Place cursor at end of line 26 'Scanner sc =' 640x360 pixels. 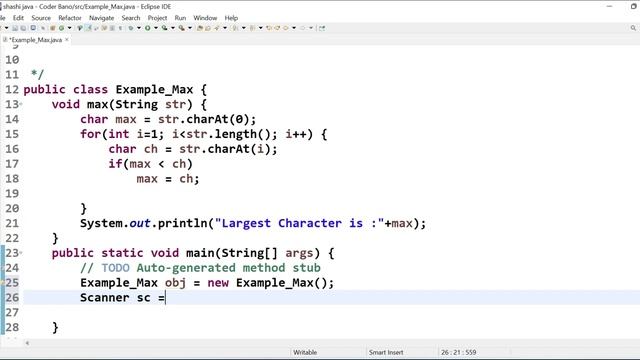tap(165, 298)
